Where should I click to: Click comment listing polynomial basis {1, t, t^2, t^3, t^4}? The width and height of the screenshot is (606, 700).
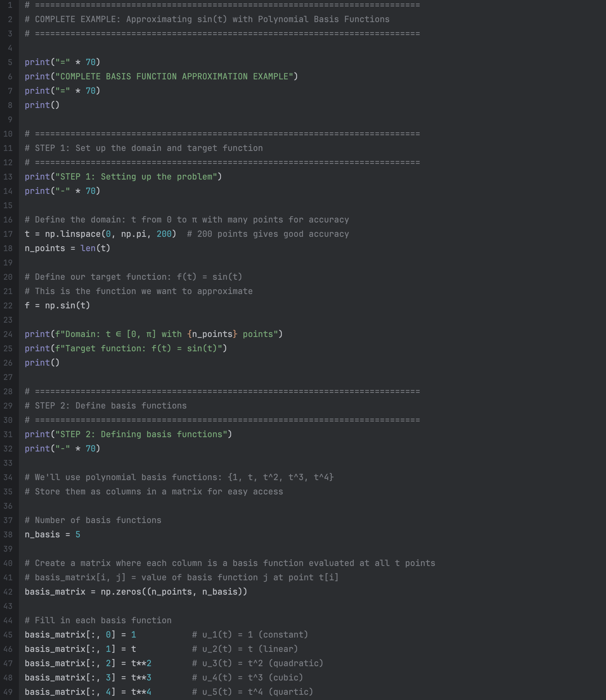[x=179, y=478]
